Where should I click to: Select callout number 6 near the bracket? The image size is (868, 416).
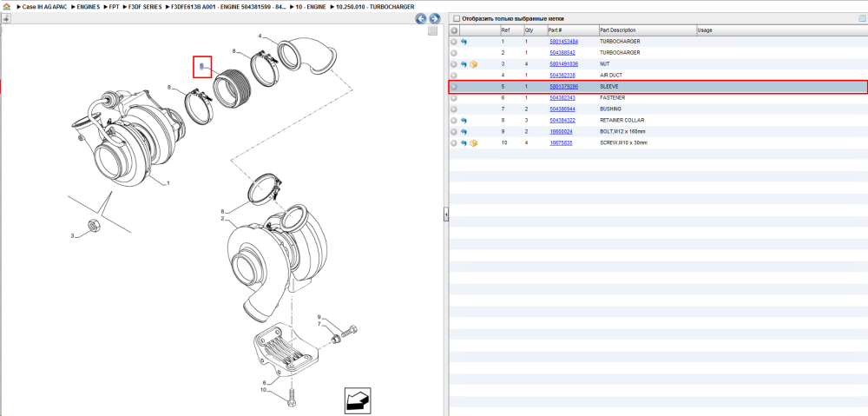pyautogui.click(x=264, y=383)
